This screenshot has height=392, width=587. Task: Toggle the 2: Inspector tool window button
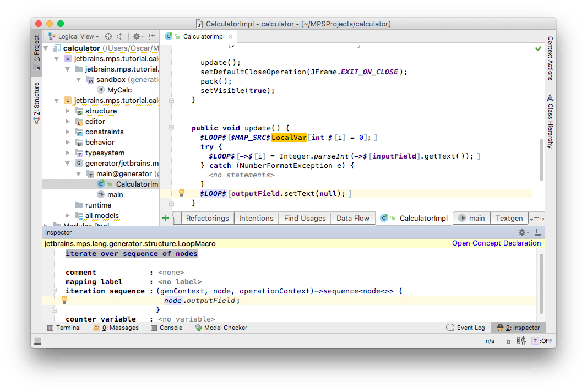pyautogui.click(x=518, y=328)
